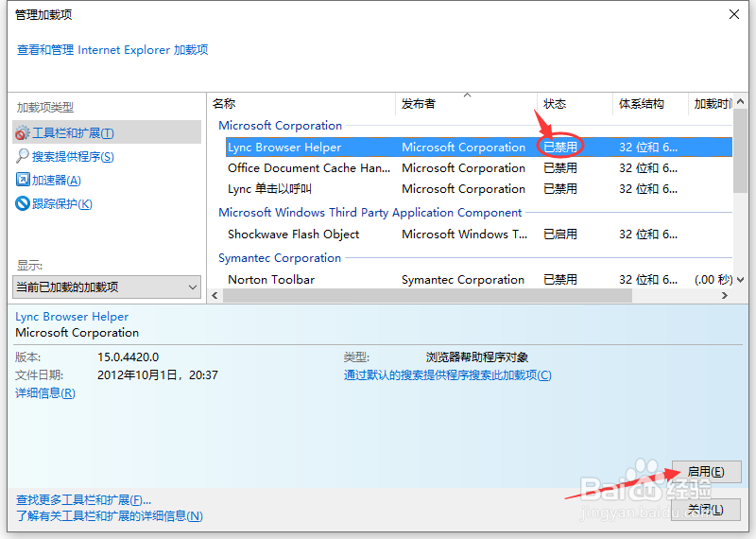Click the horizontal scrollbar left arrow

(x=215, y=296)
